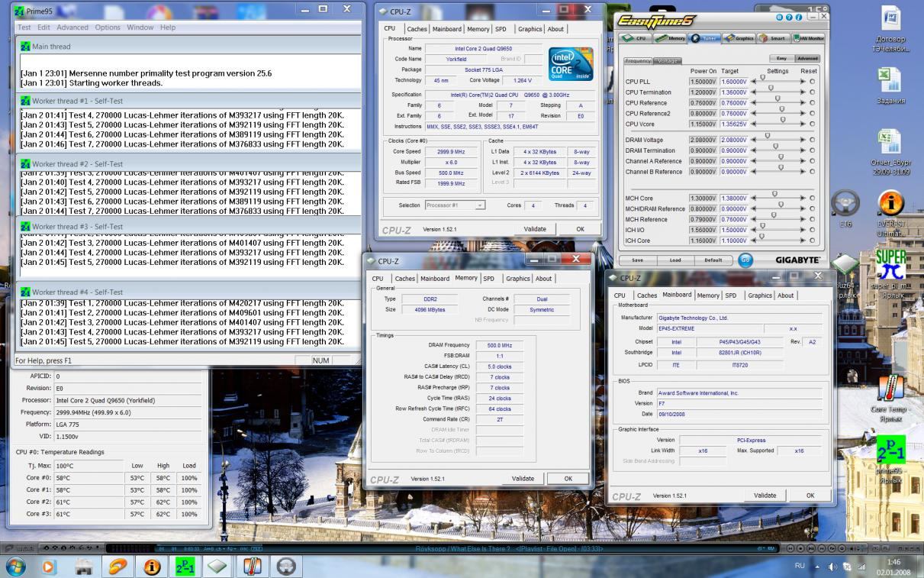Viewport: 924px width, 578px height.
Task: Click the EasyTune steering wheel taskbar icon
Action: click(285, 567)
